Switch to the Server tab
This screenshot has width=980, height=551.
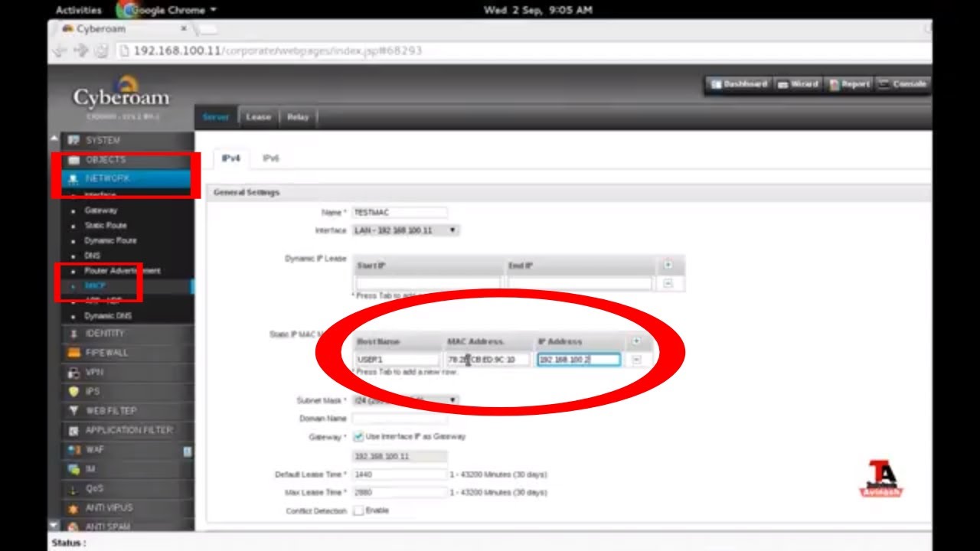tap(216, 117)
